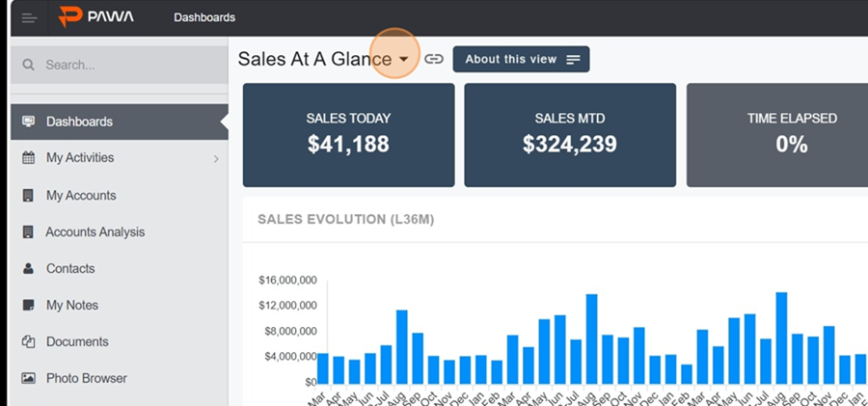Click the My Activities calendar icon
The width and height of the screenshot is (868, 406).
click(x=28, y=158)
